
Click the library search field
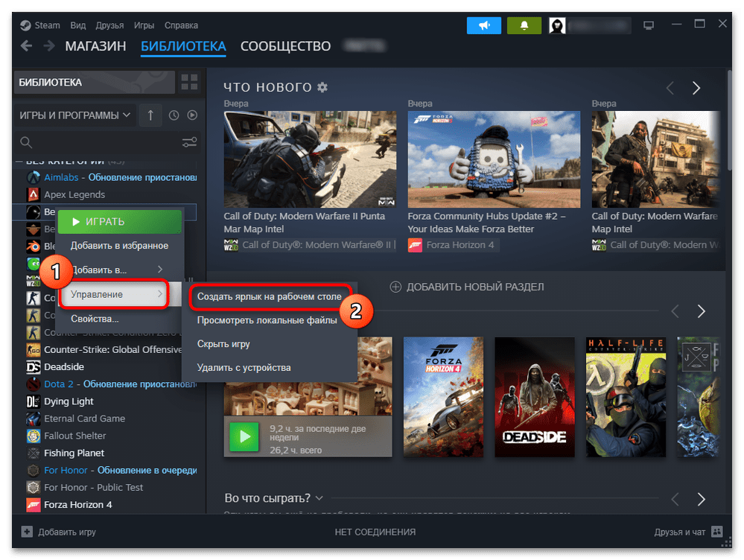(100, 142)
